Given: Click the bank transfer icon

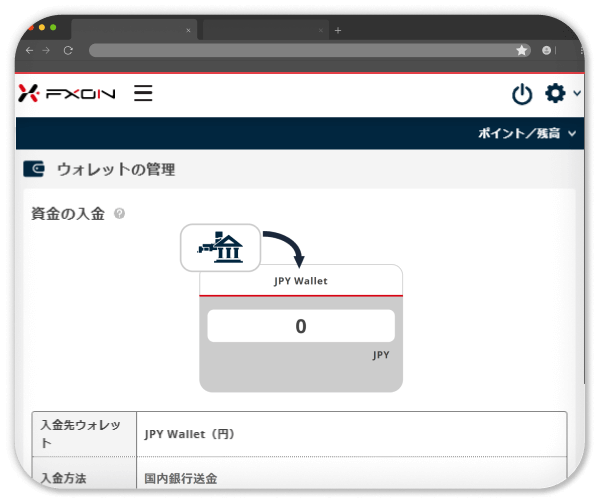Looking at the screenshot, I should point(220,248).
